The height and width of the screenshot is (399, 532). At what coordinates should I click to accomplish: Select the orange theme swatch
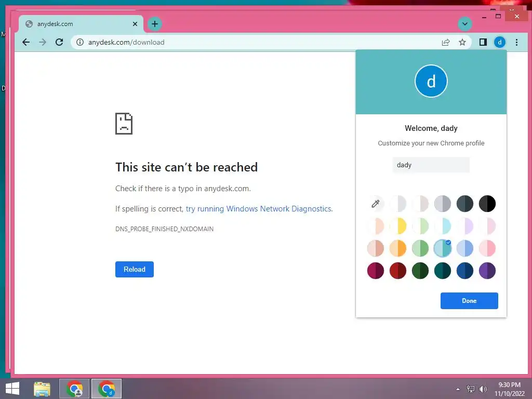click(x=397, y=248)
